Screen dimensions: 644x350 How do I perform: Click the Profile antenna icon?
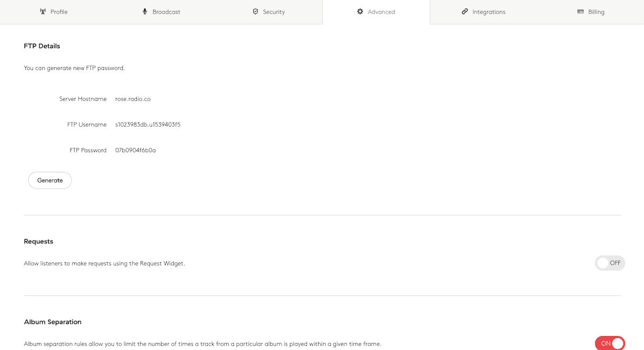click(x=43, y=11)
